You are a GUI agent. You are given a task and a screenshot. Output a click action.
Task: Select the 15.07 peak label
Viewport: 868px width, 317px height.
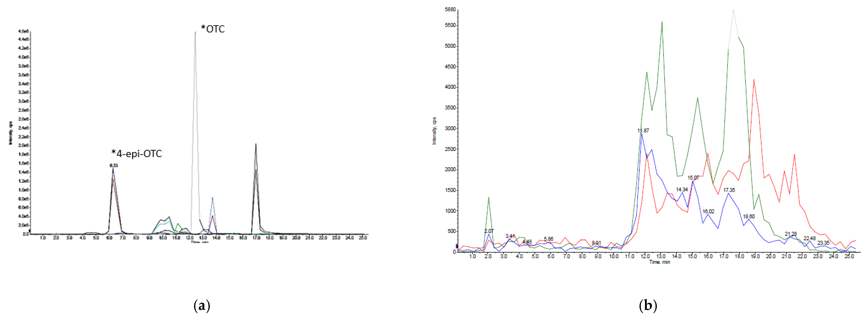tap(693, 178)
